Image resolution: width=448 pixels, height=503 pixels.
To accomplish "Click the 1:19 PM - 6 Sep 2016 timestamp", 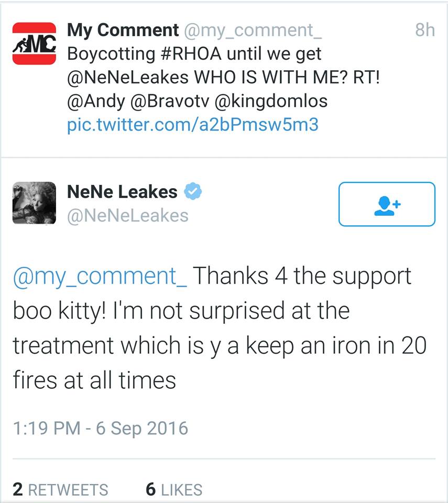I will (100, 428).
